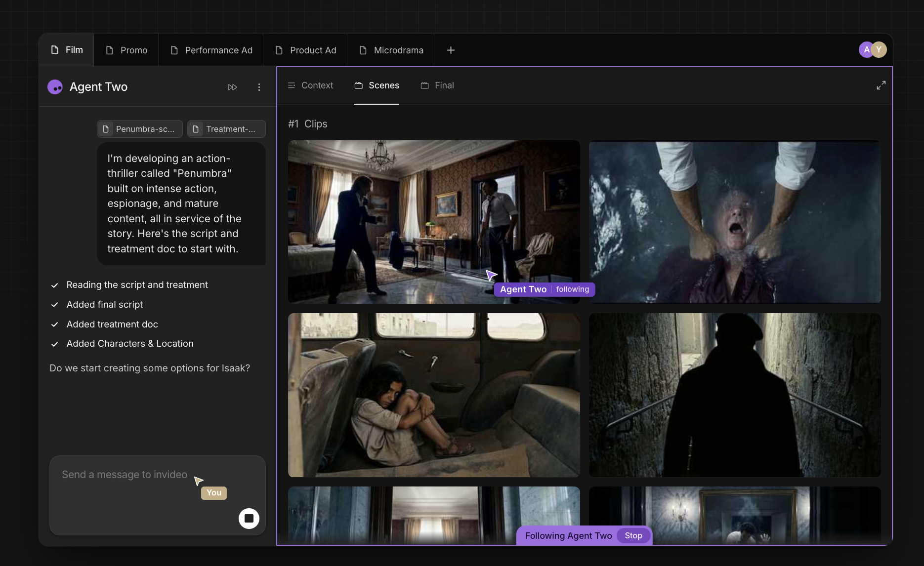Select the Product Ad tab
The width and height of the screenshot is (924, 566).
coord(305,50)
